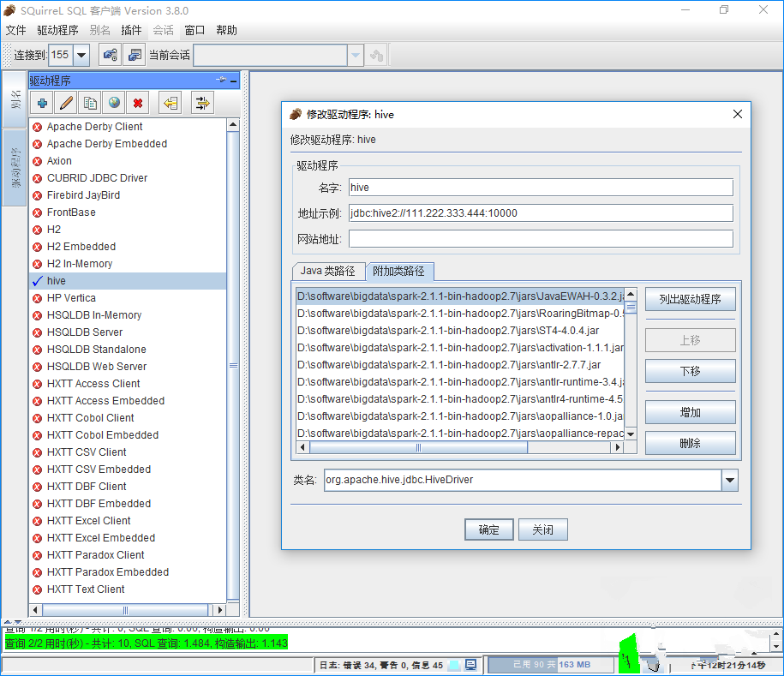Open the 类名 class name dropdown
This screenshot has width=784, height=676.
click(x=729, y=481)
